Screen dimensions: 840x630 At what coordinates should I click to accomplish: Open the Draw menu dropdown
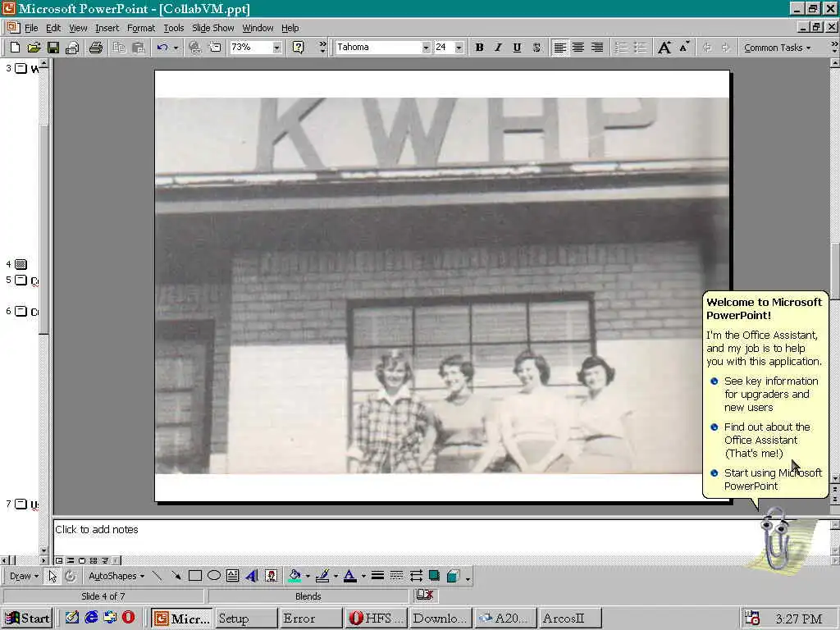tap(24, 576)
